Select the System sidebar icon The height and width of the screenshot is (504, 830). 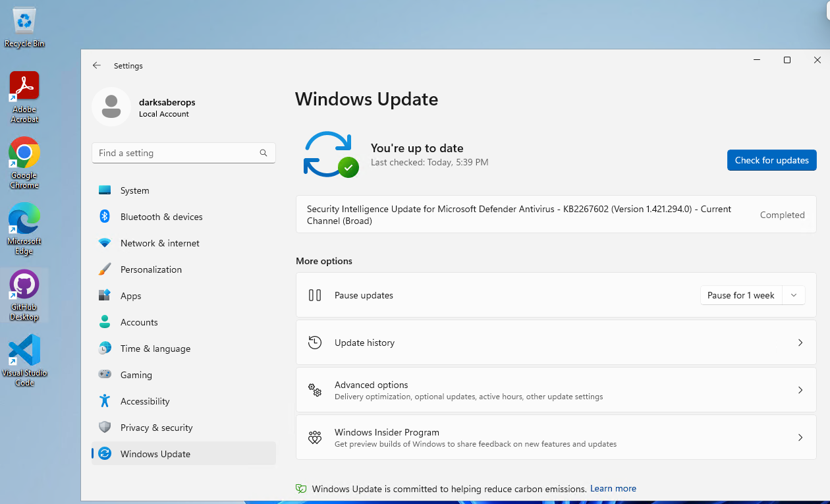(x=105, y=190)
